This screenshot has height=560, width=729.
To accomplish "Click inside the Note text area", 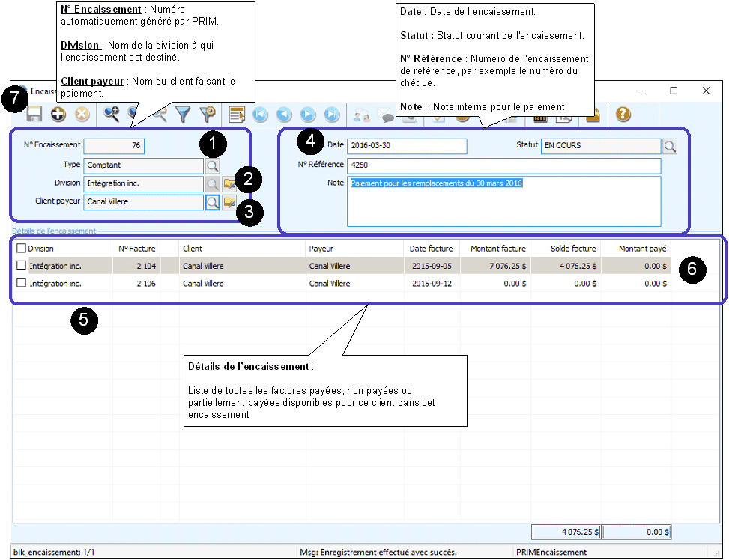I will point(503,206).
